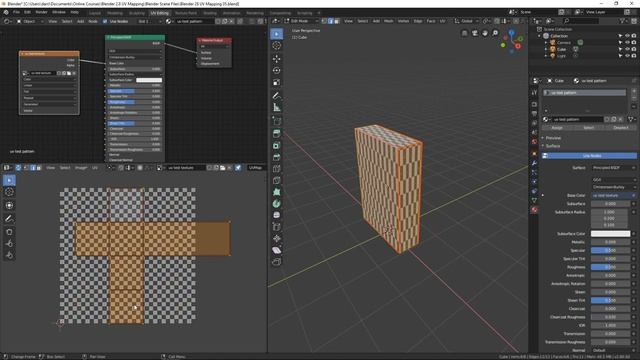Viewport: 640px width, 360px height.
Task: Select the Scale tool in 3D viewport
Action: 276,82
